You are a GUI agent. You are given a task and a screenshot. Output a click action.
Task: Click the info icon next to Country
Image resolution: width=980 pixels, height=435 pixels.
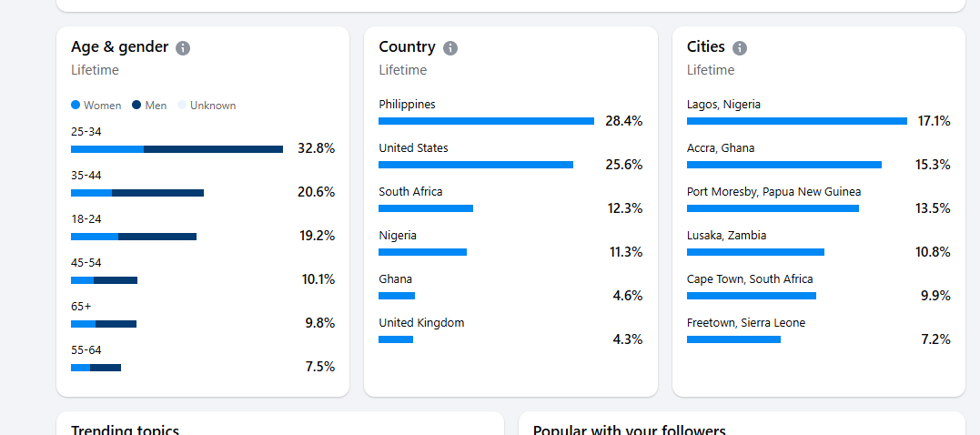point(450,48)
